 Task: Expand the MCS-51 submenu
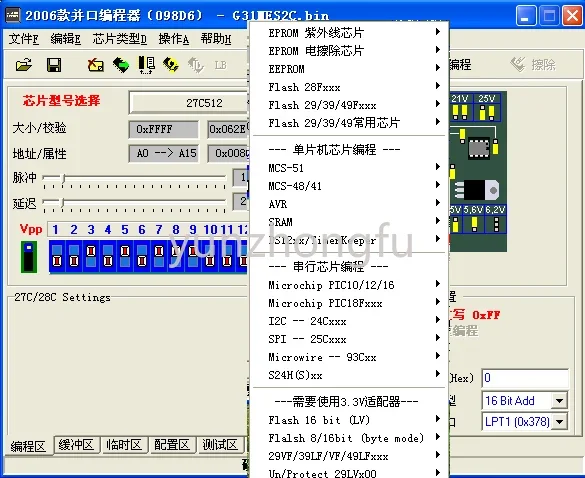point(354,168)
